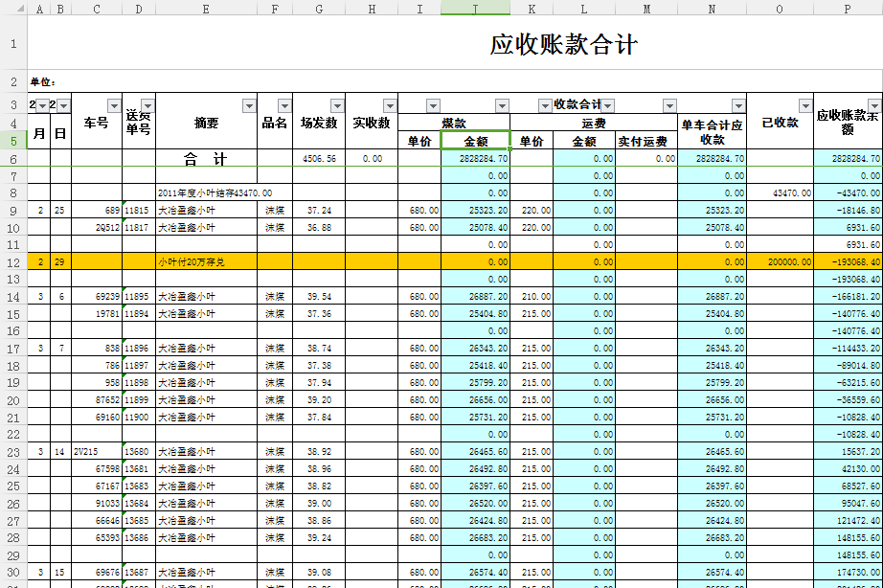883x588 pixels.
Task: Select column P header
Action: [847, 9]
